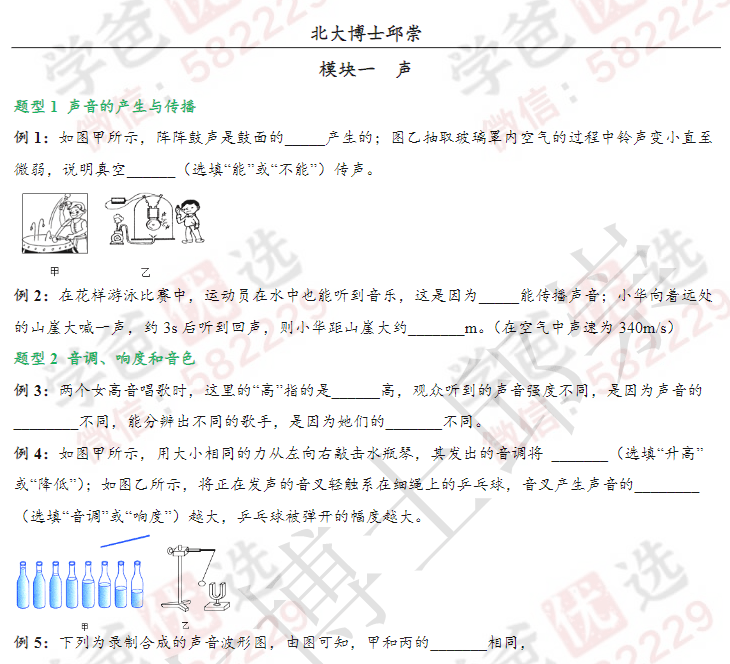This screenshot has width=730, height=664.
Task: Select the 例1 question label
Action: click(x=31, y=137)
